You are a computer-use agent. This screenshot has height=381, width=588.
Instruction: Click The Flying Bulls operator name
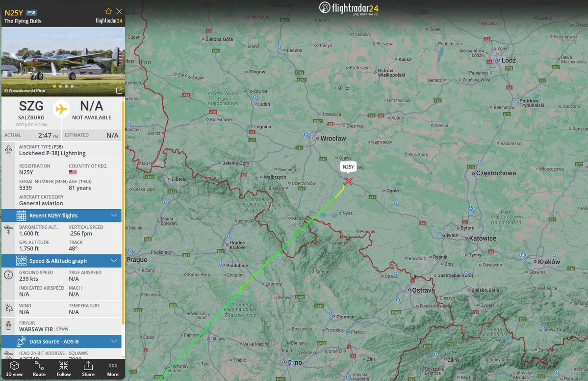[23, 21]
